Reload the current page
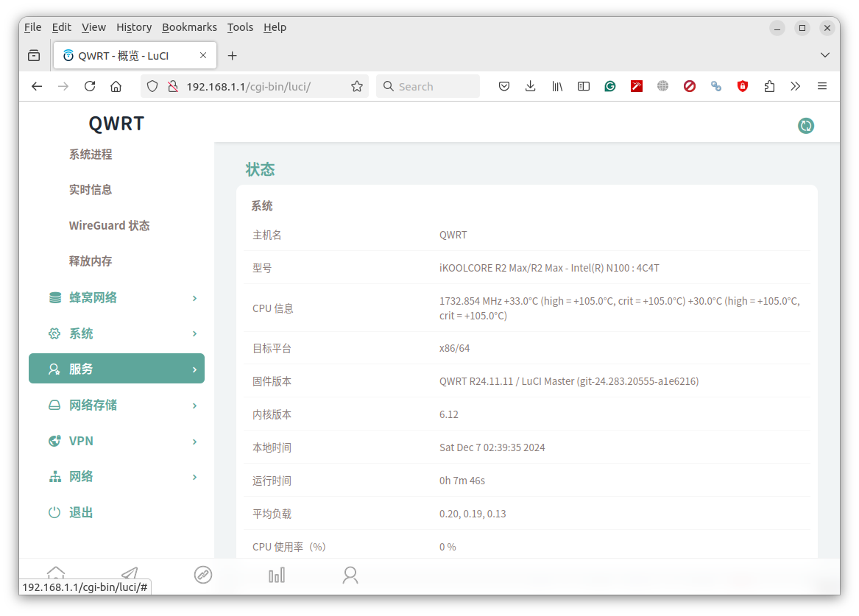Image resolution: width=859 pixels, height=616 pixels. tap(90, 87)
